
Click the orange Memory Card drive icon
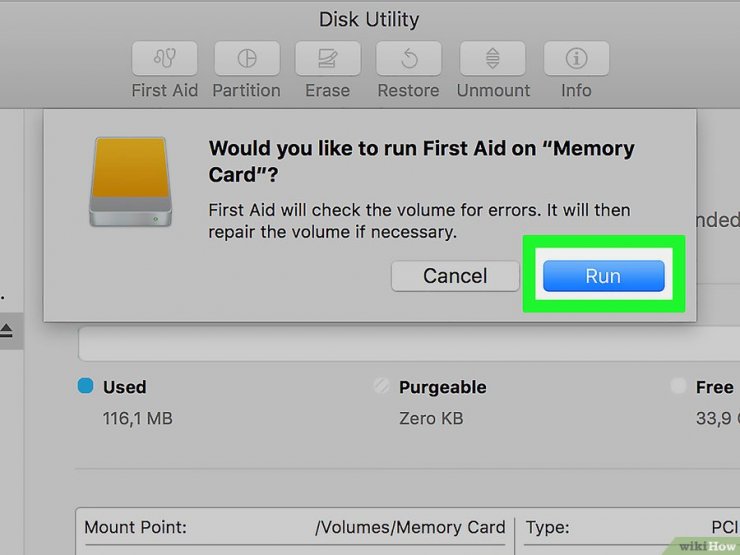131,182
